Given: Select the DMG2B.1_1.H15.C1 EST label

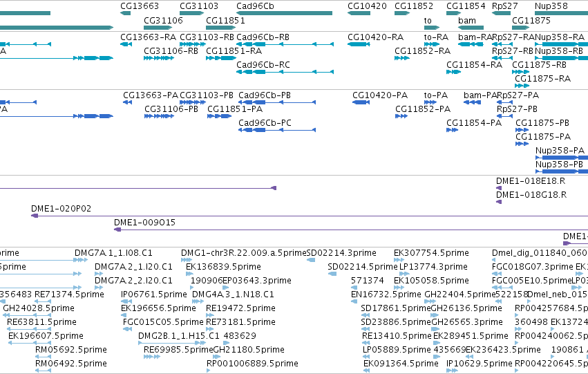Looking at the screenshot, I should point(179,336).
